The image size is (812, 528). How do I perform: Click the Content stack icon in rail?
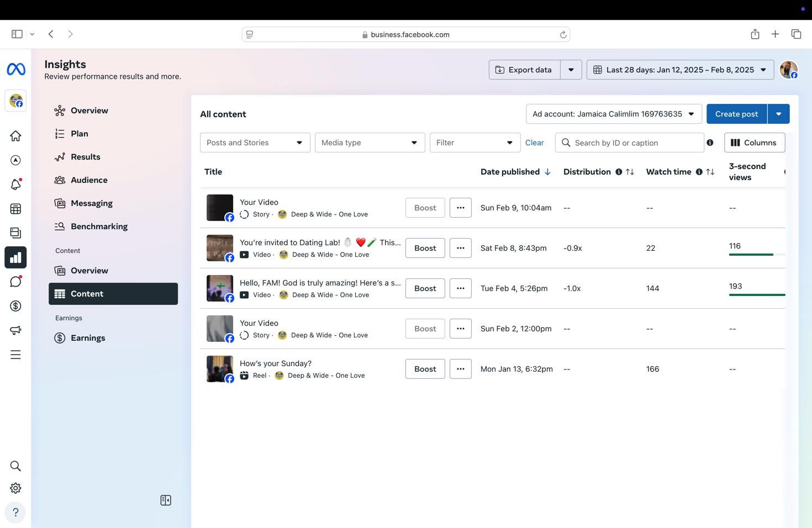click(15, 233)
